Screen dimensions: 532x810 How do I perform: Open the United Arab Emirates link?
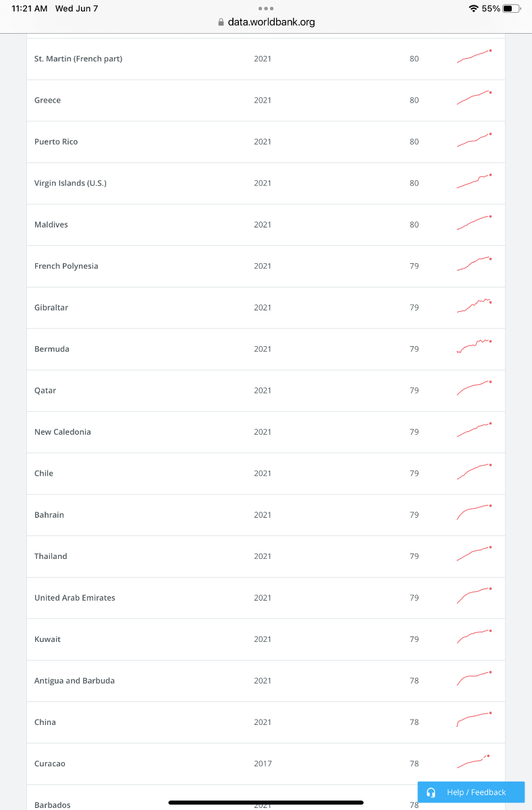click(x=75, y=598)
